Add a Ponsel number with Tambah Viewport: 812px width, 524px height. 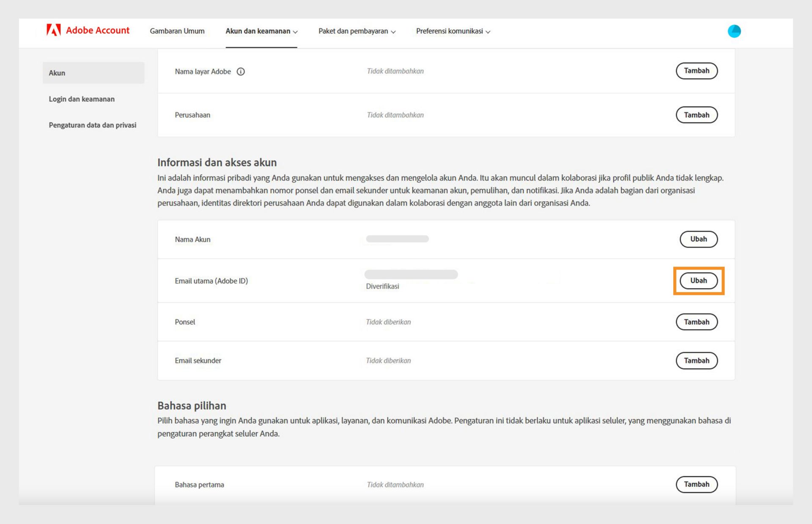pyautogui.click(x=696, y=322)
